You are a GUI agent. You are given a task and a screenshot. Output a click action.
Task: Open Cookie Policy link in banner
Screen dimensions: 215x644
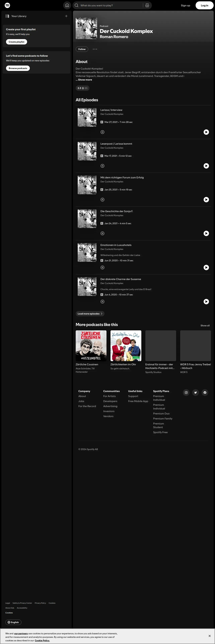pyautogui.click(x=42, y=640)
